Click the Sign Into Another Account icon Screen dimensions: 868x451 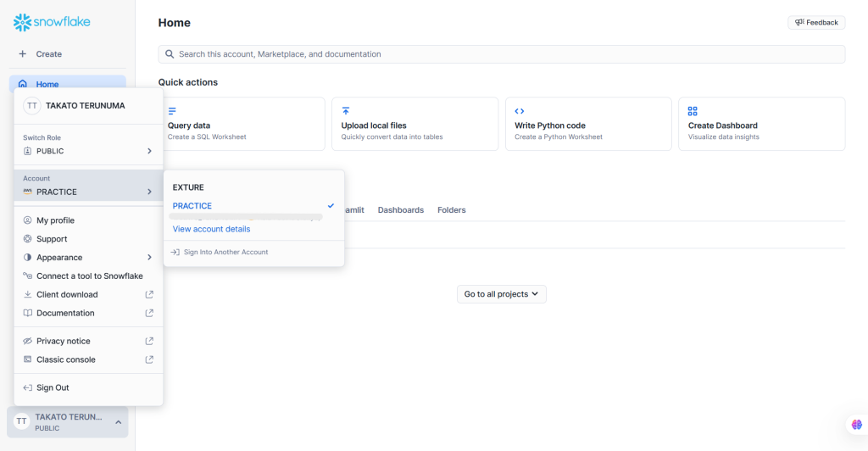175,252
